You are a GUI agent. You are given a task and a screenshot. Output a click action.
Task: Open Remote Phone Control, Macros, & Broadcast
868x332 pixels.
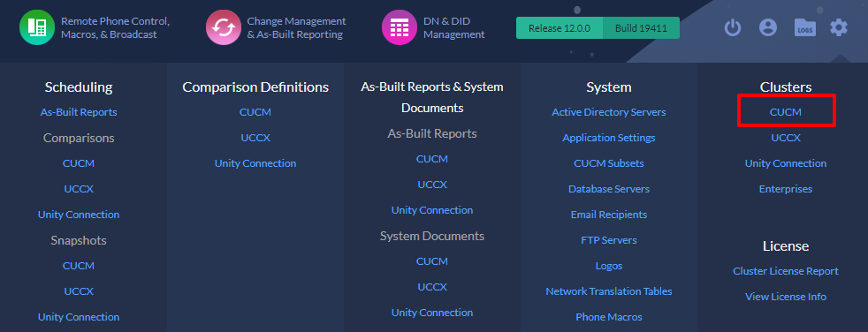click(115, 27)
